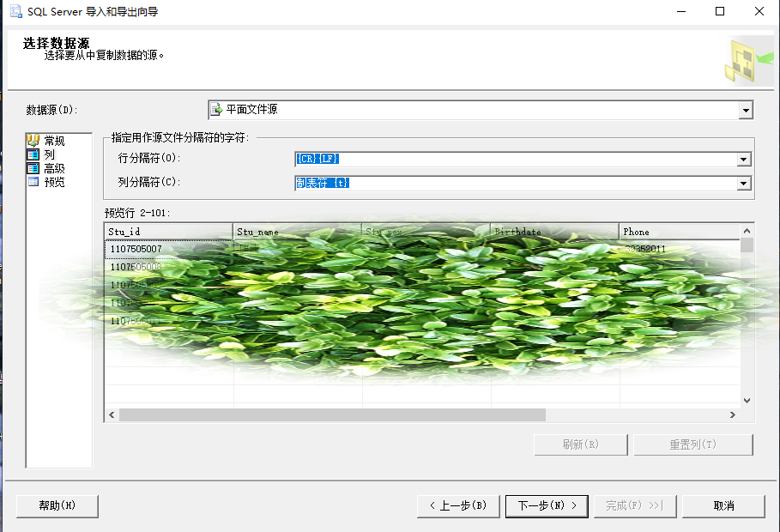Open help via the 帮助 button

tap(57, 505)
